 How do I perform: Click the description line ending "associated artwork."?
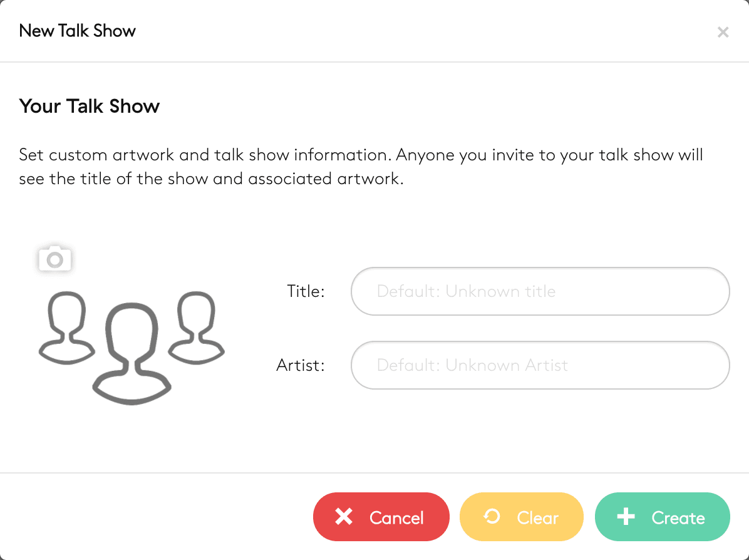(209, 179)
